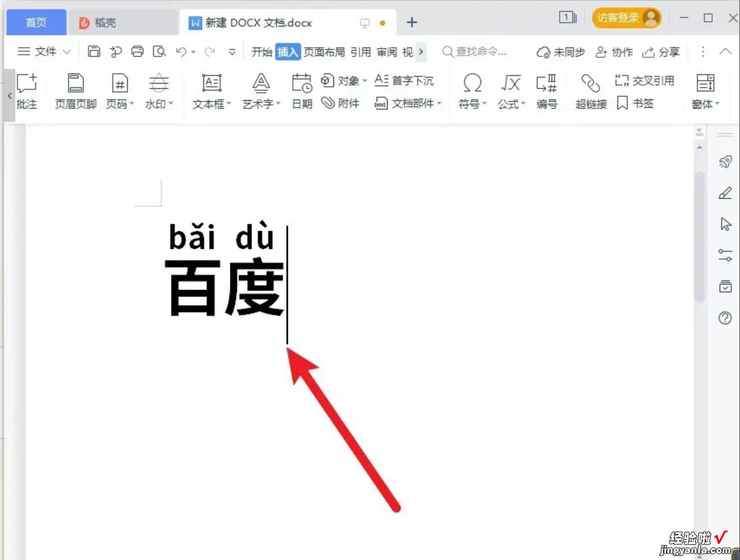Click the 未同步 sync button
The image size is (740, 560).
(560, 52)
